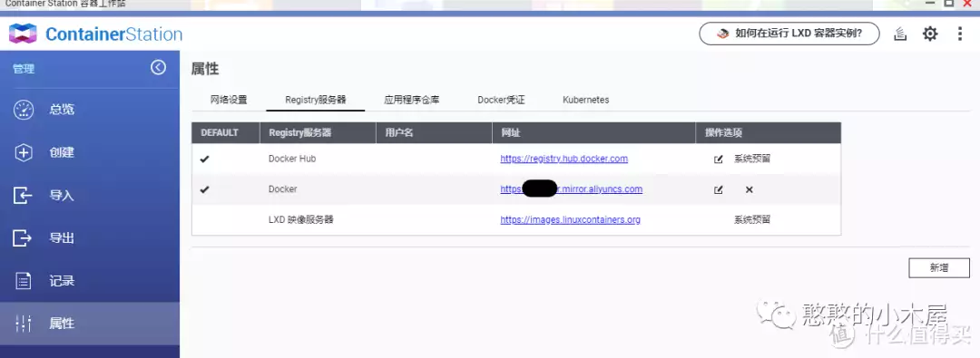Open the 总览 overview page
This screenshot has height=358, width=980.
pos(90,110)
